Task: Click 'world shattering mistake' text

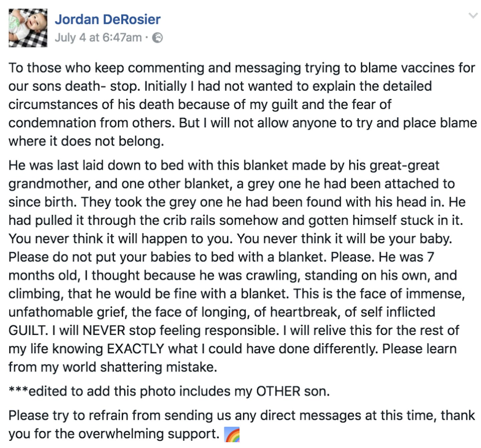Action: pos(140,367)
